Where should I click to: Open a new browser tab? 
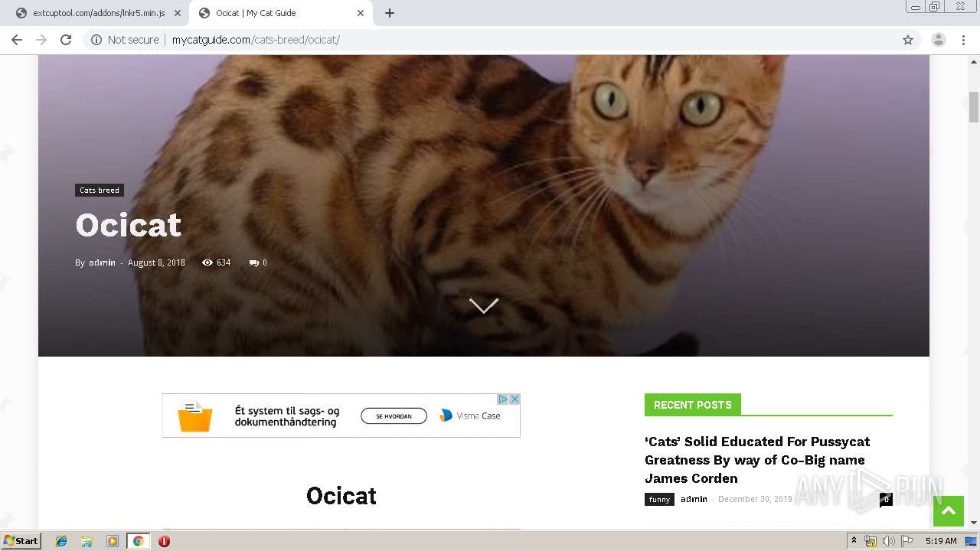389,13
